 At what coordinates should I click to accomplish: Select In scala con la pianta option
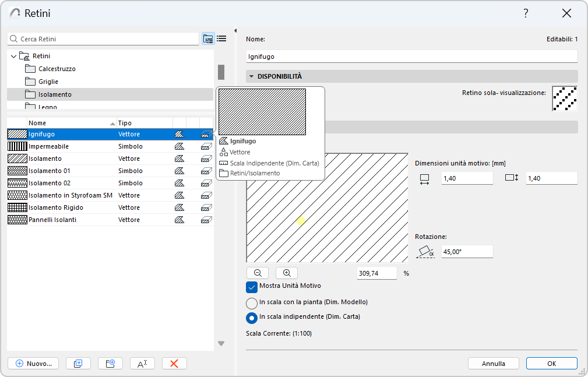coord(252,303)
